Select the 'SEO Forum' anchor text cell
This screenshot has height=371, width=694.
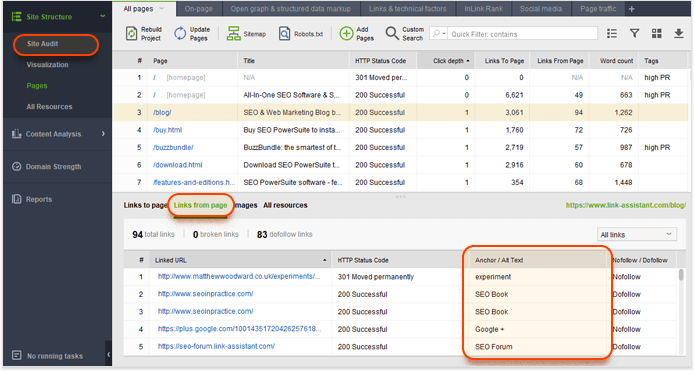494,347
